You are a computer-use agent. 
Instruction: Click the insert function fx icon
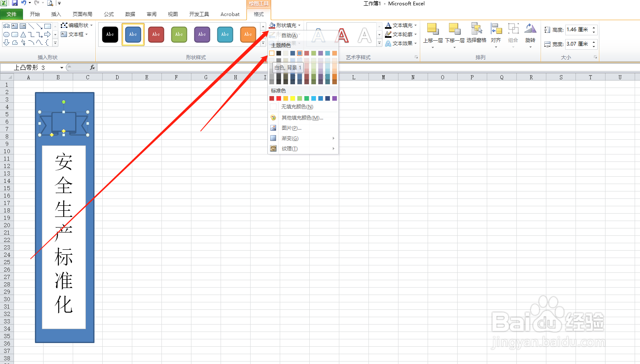coord(92,67)
